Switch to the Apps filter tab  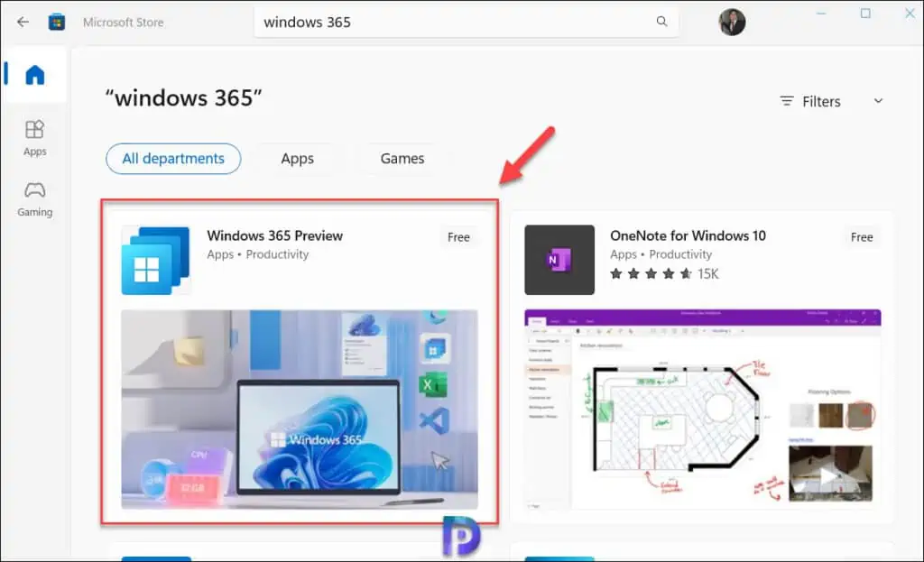pyautogui.click(x=297, y=159)
